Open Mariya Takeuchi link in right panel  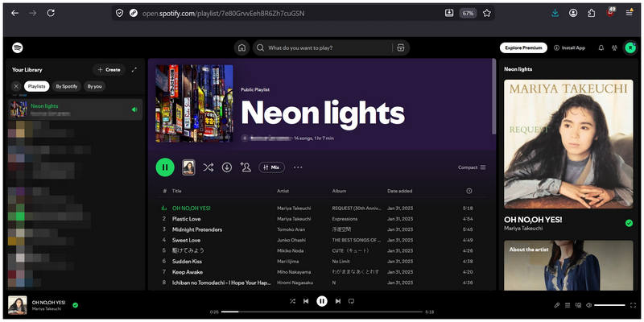522,229
